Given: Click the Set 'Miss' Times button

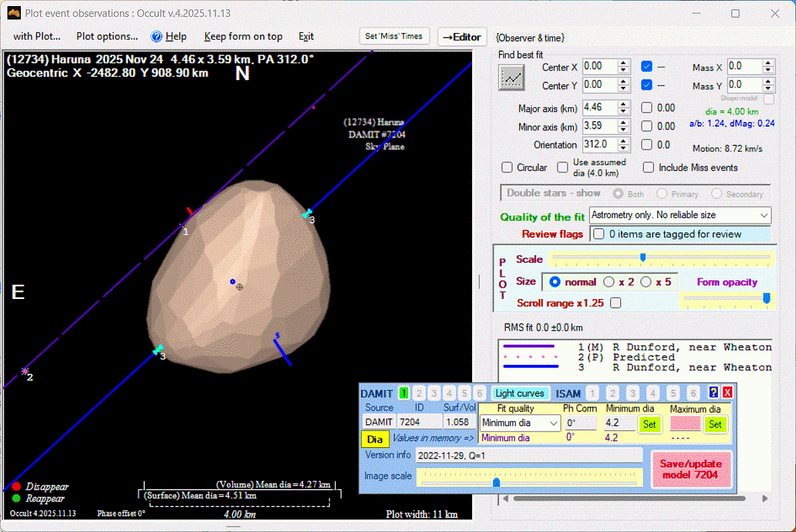Looking at the screenshot, I should tap(394, 36).
